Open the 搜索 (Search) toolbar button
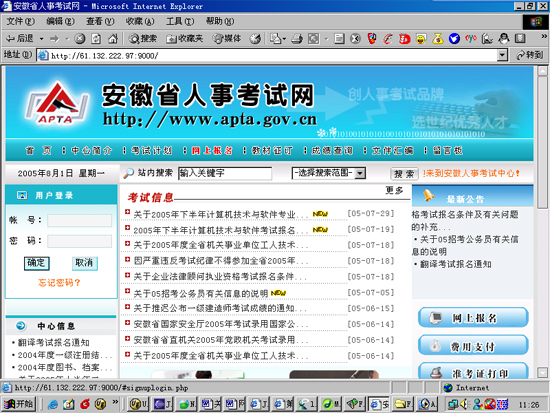Screen dimensions: 550x413 coord(143,39)
